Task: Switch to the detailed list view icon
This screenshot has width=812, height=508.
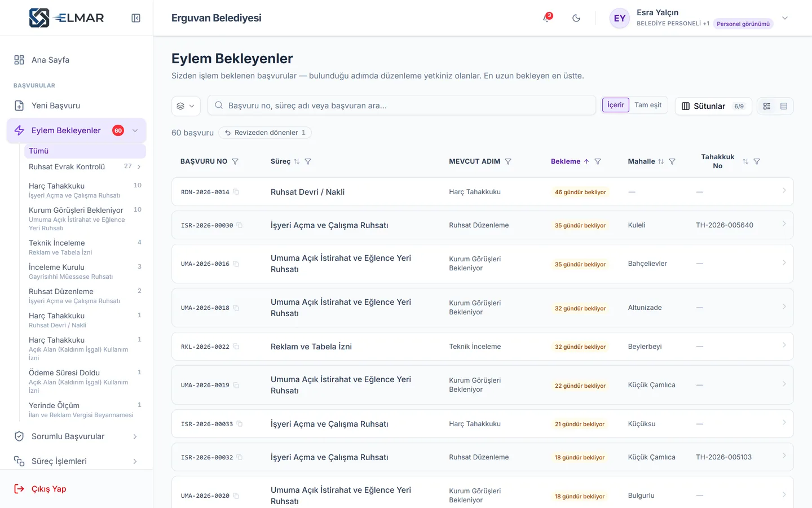Action: tap(767, 106)
